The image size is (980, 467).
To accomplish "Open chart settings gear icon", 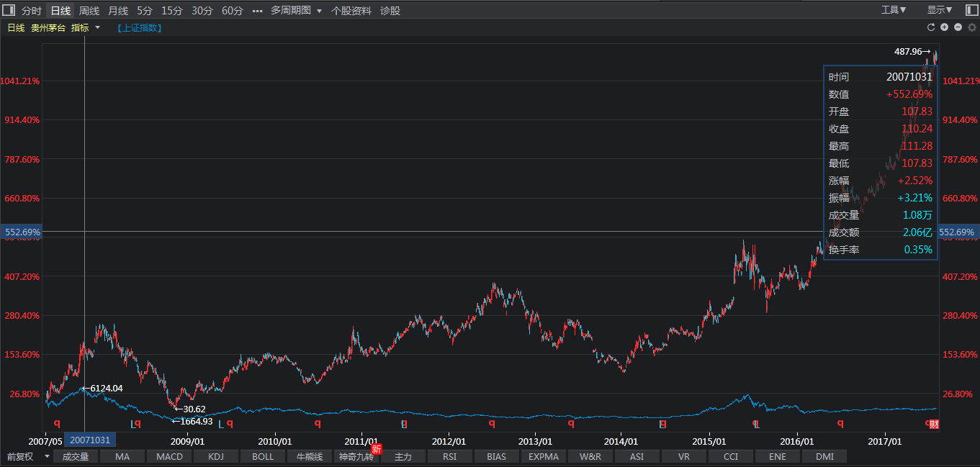I will click(x=971, y=27).
